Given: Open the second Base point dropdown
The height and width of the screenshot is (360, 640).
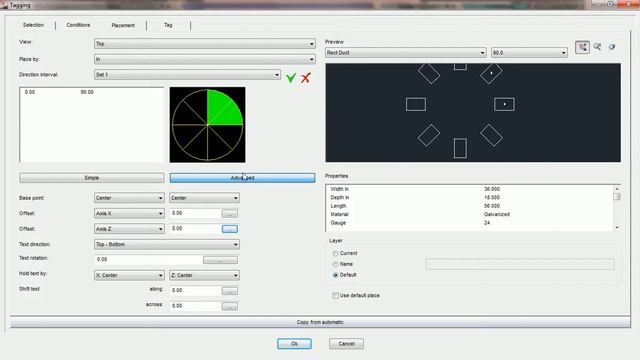Looking at the screenshot, I should coord(204,198).
